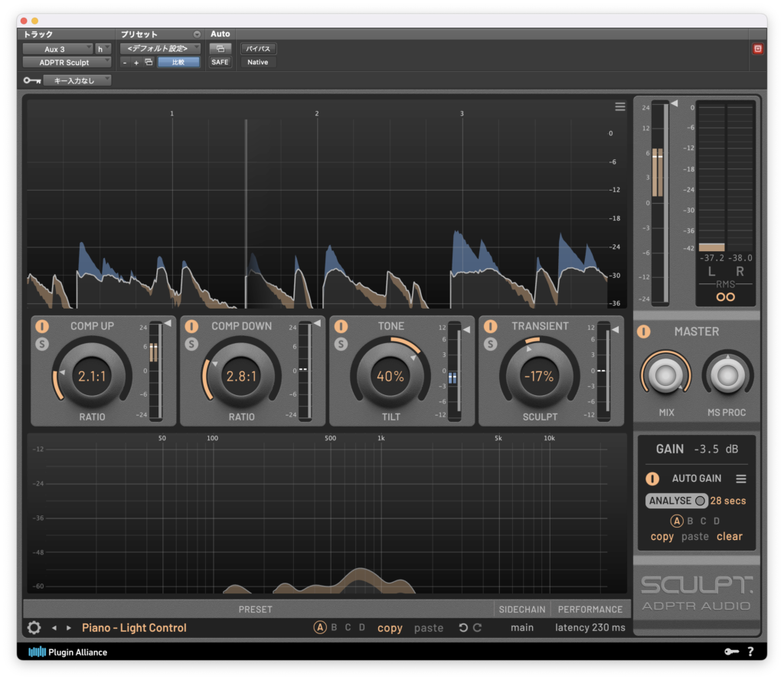Select preset comparison slot B in bottom bar
The width and height of the screenshot is (784, 680).
[x=334, y=627]
